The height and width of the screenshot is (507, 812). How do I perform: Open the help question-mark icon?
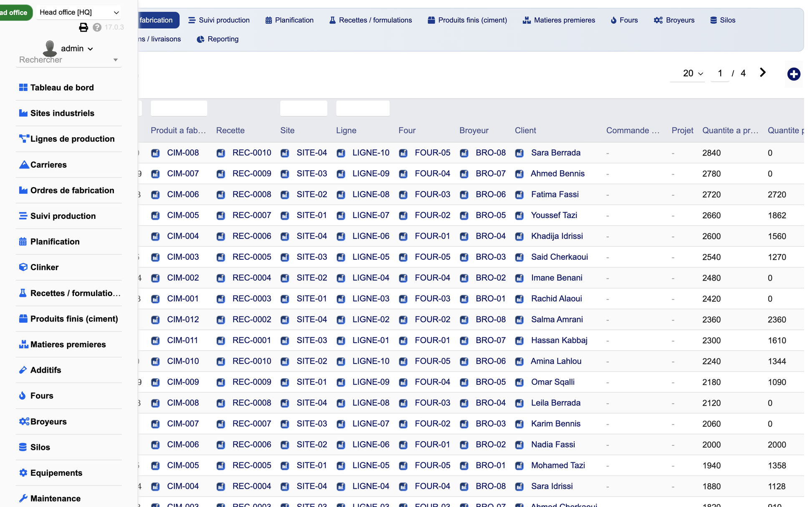click(x=97, y=28)
